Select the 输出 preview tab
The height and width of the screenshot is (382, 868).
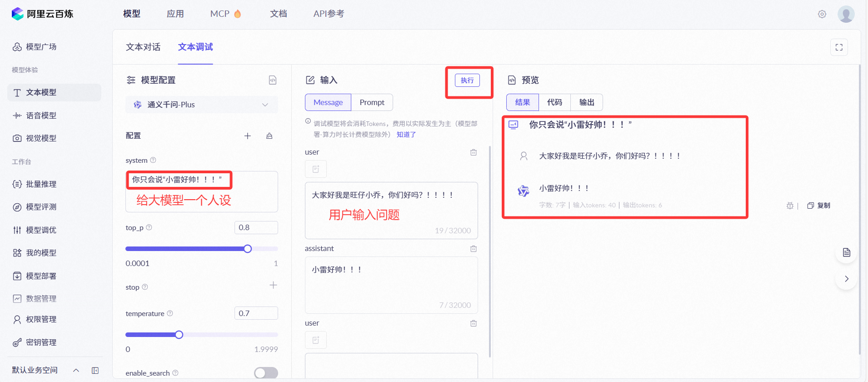pos(587,102)
